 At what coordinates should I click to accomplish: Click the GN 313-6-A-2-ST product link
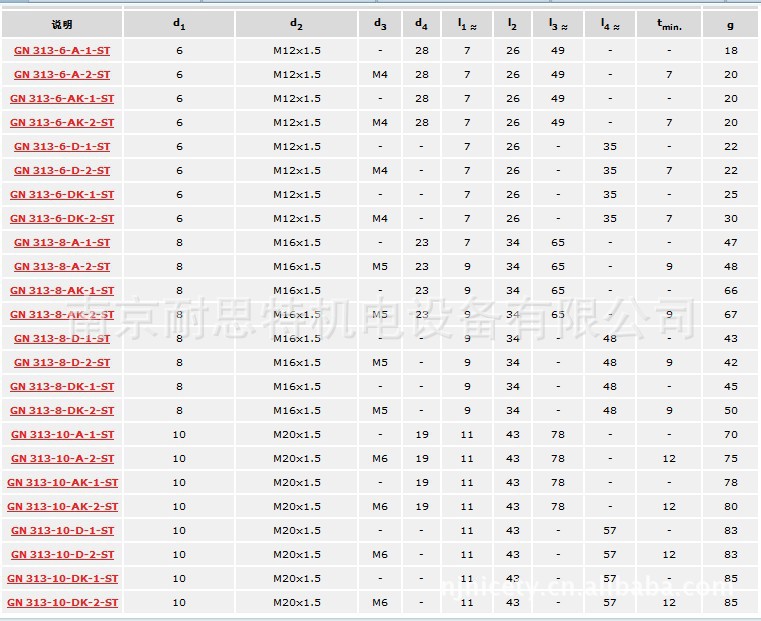62,75
